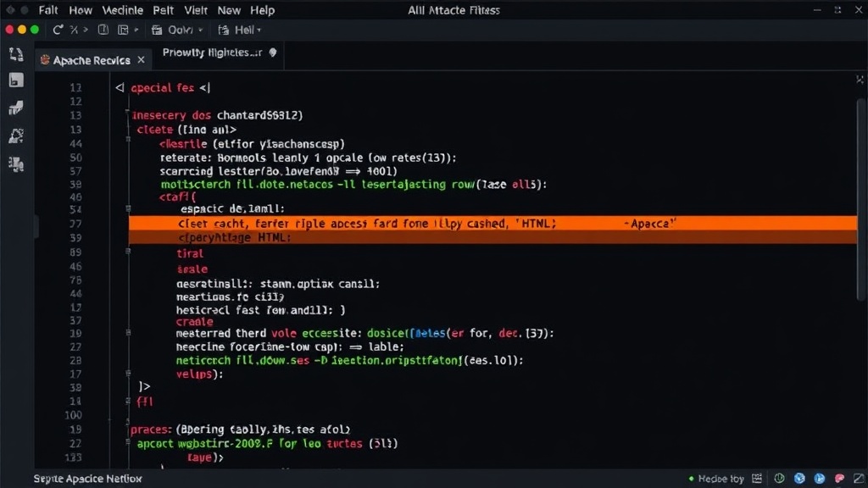This screenshot has height=488, width=868.
Task: Click 'Sepite Apacice Netiox' status text
Action: 87,479
